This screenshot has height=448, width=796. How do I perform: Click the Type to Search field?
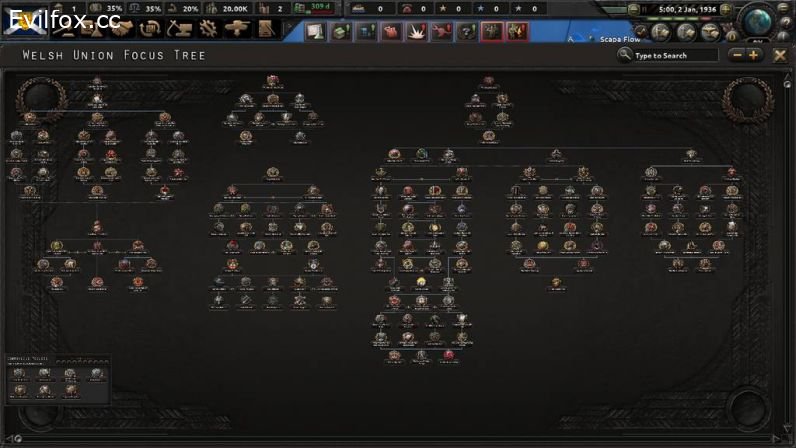tap(673, 55)
